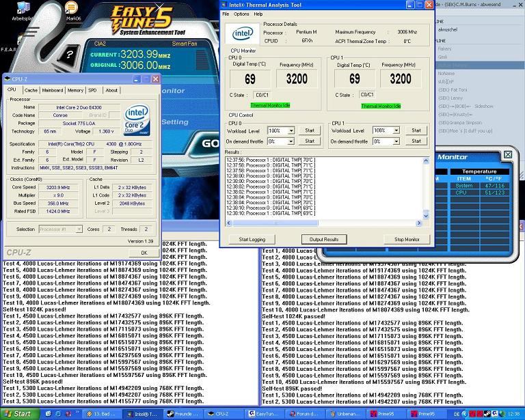The width and height of the screenshot is (525, 420).
Task: Open the SPD tab in CPU-Z
Action: click(x=92, y=90)
